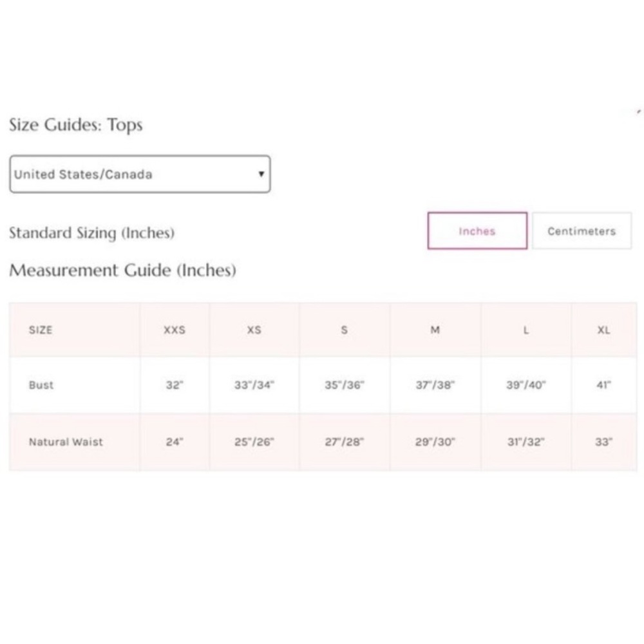Click the 29"/30" natural waist cell
The height and width of the screenshot is (644, 644).
click(435, 442)
